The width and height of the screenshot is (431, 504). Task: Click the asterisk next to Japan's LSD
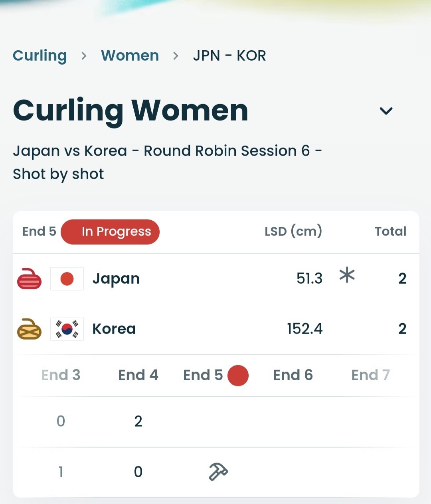pos(347,275)
